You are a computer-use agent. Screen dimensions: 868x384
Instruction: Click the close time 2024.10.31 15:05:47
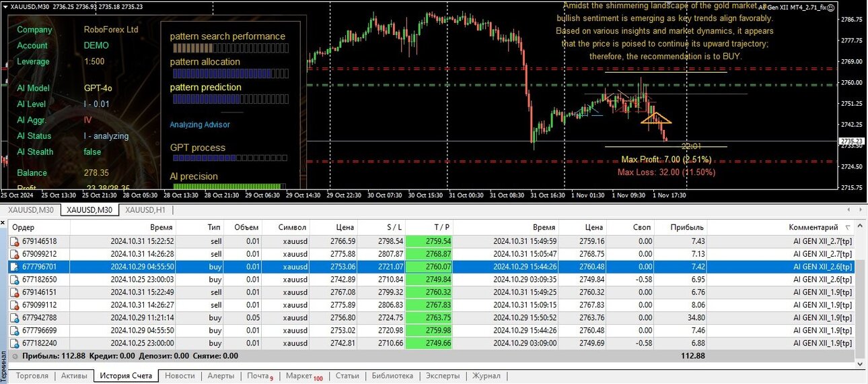pyautogui.click(x=525, y=254)
